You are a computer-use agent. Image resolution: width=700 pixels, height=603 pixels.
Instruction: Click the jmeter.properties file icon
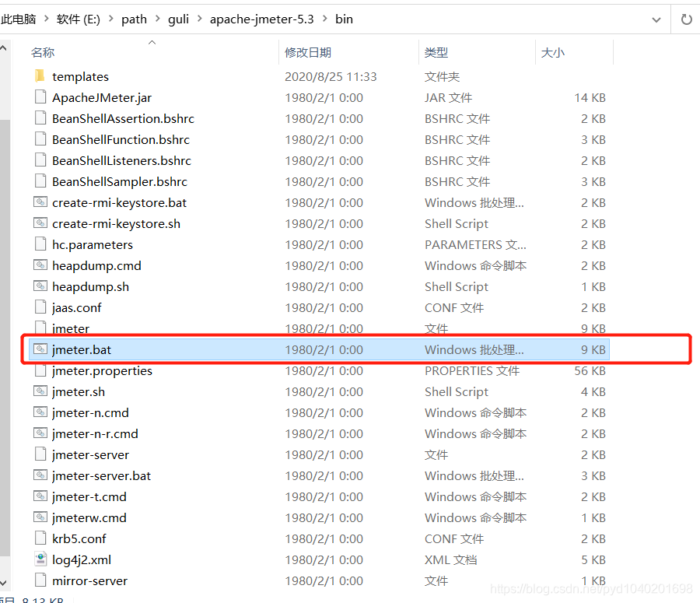(40, 370)
